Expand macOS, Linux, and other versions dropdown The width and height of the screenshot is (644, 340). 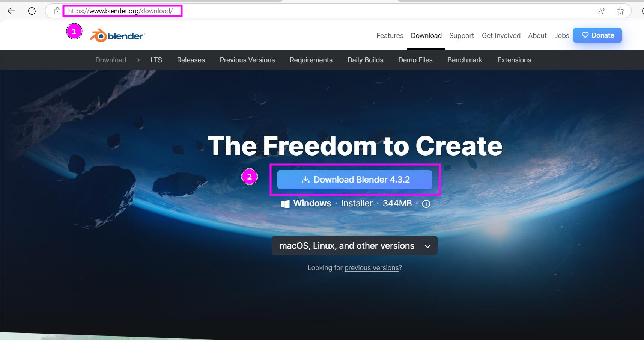[355, 246]
